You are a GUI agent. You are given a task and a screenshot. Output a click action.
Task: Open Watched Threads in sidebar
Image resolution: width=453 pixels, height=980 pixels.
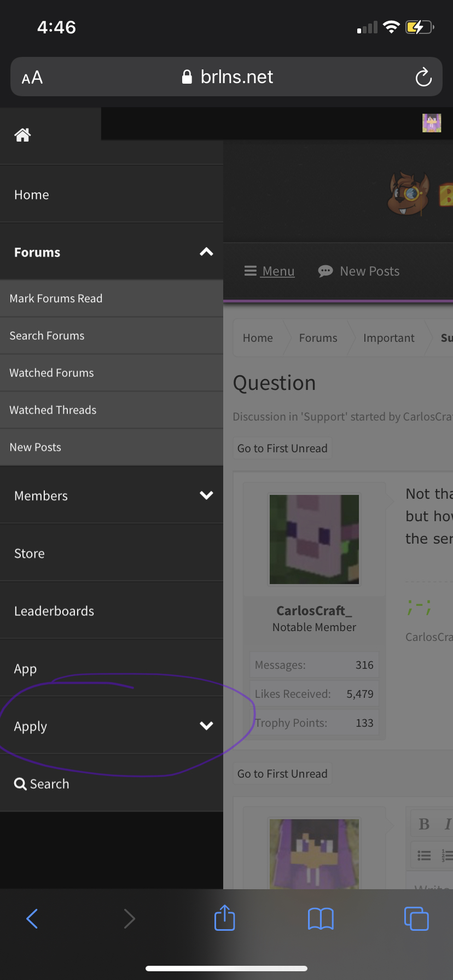tap(112, 410)
